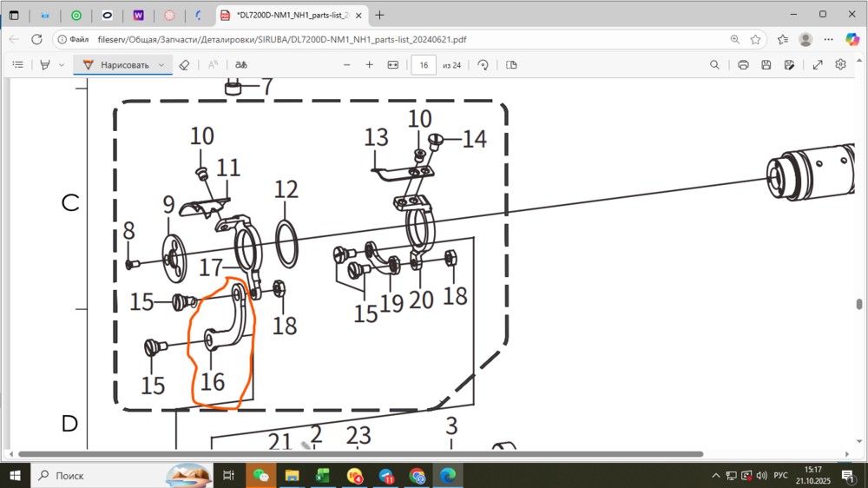The image size is (868, 488).
Task: Select the Eraser tool in PDF toolbar
Action: [183, 65]
